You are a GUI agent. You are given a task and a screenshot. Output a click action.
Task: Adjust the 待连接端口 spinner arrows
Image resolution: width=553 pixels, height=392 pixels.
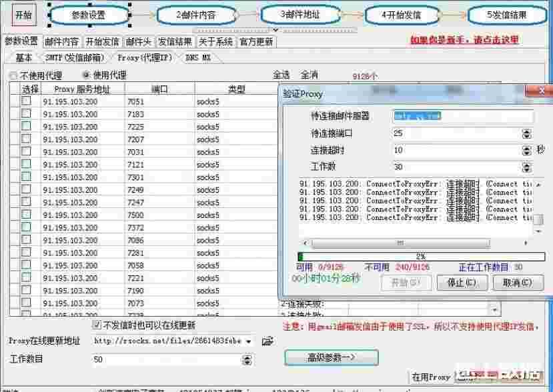526,133
